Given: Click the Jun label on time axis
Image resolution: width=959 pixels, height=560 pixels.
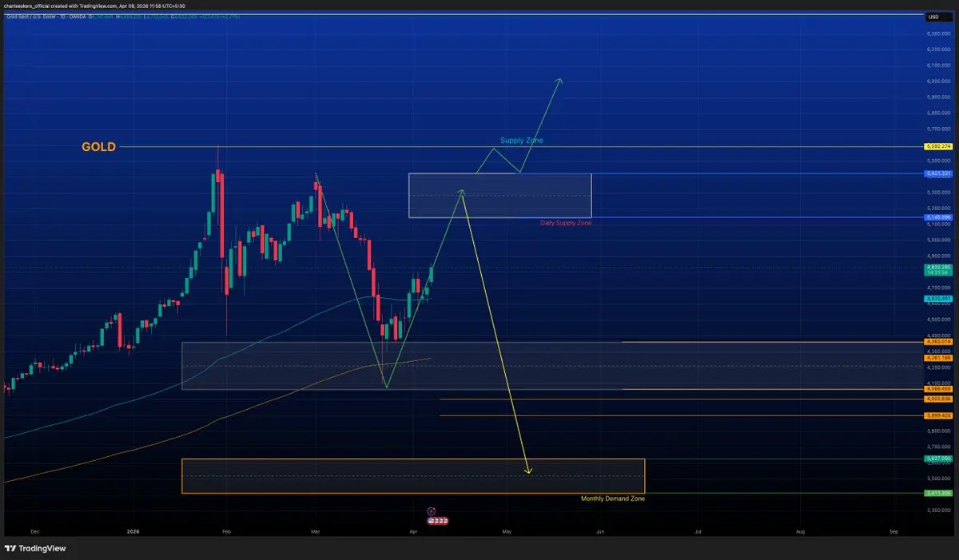Looking at the screenshot, I should coord(599,530).
